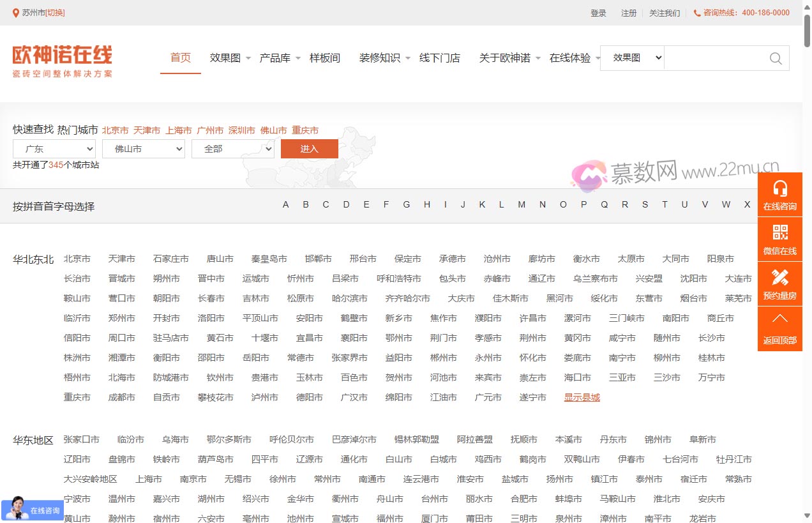Click the search magnifier icon
The width and height of the screenshot is (812, 523).
(776, 58)
